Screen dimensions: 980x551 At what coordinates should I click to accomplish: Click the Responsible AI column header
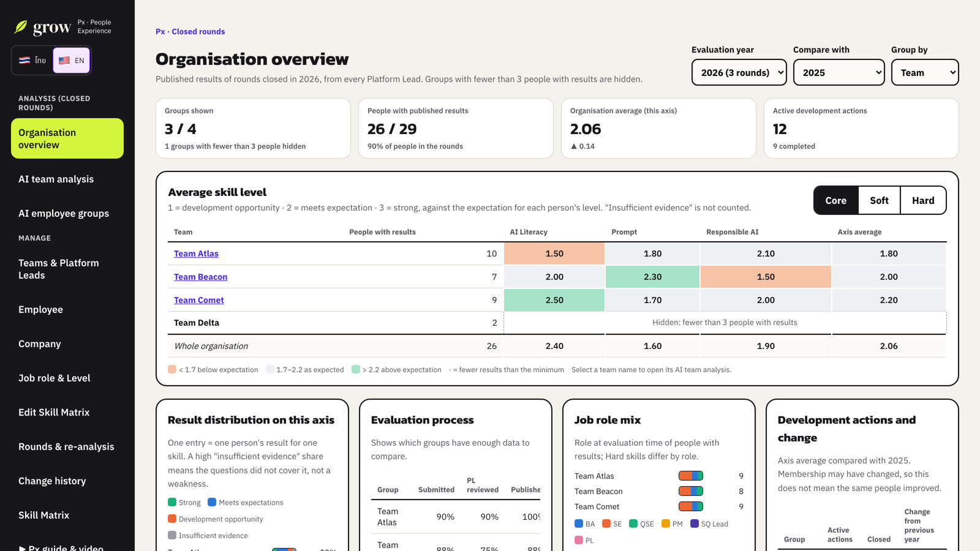[x=732, y=232]
